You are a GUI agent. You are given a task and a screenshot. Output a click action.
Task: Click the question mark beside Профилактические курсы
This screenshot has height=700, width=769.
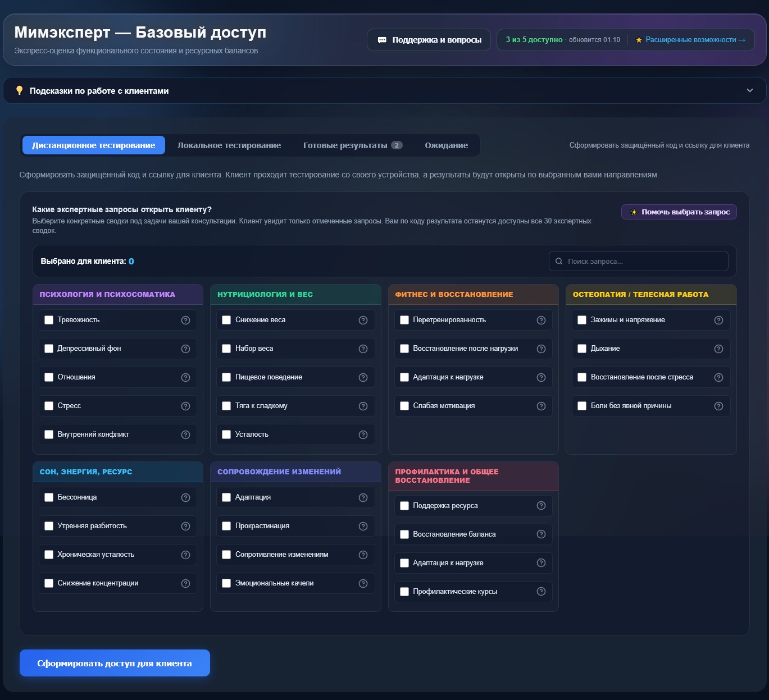(x=541, y=592)
